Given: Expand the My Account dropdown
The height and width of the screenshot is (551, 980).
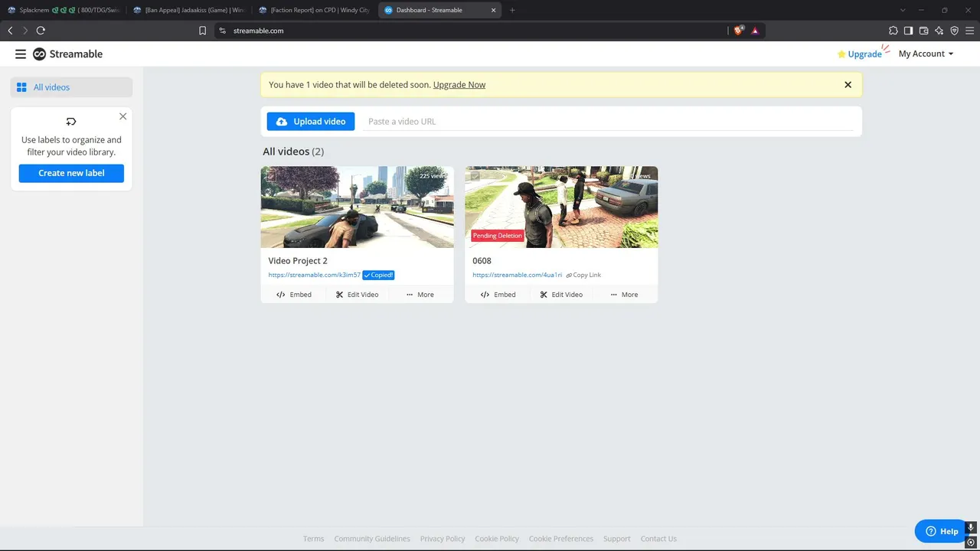Looking at the screenshot, I should click(x=926, y=54).
